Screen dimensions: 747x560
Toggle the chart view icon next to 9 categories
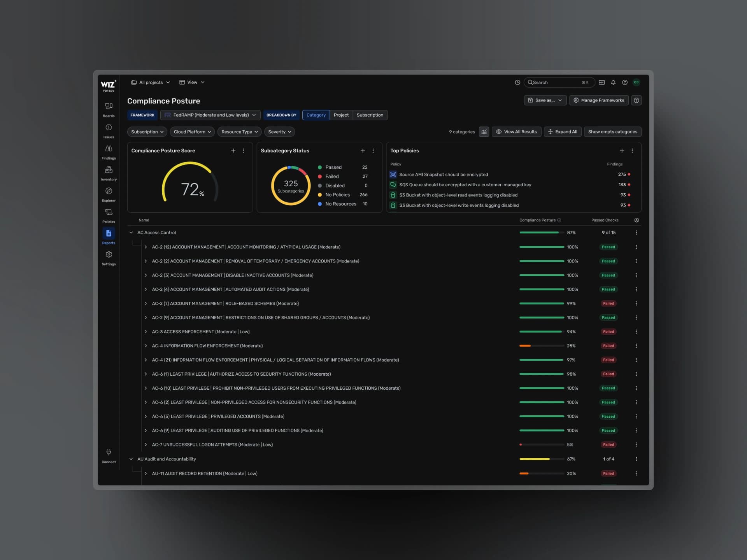484,132
